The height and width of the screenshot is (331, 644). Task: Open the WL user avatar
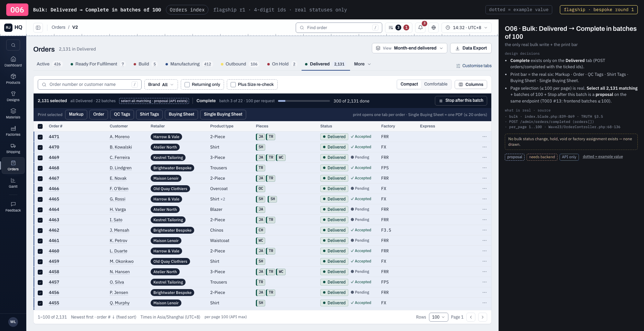[x=13, y=322]
